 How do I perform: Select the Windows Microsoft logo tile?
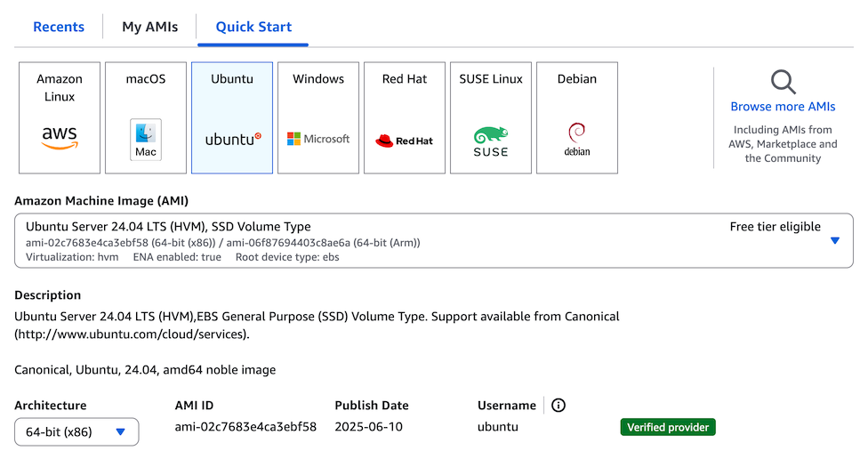tap(318, 117)
